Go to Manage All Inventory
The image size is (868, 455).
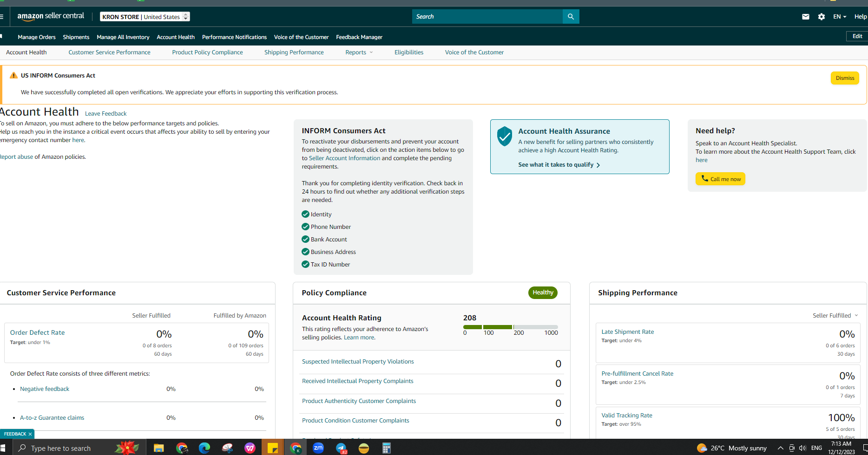pos(123,37)
